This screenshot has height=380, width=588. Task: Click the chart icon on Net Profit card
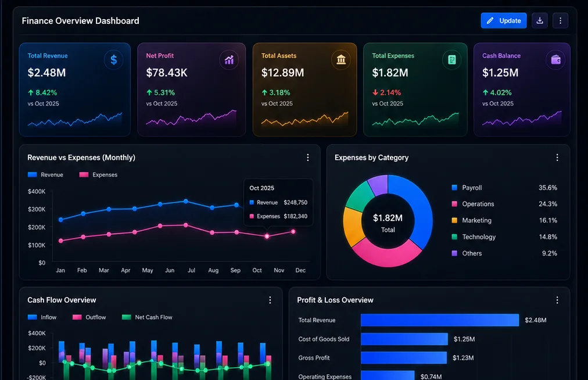coord(229,60)
